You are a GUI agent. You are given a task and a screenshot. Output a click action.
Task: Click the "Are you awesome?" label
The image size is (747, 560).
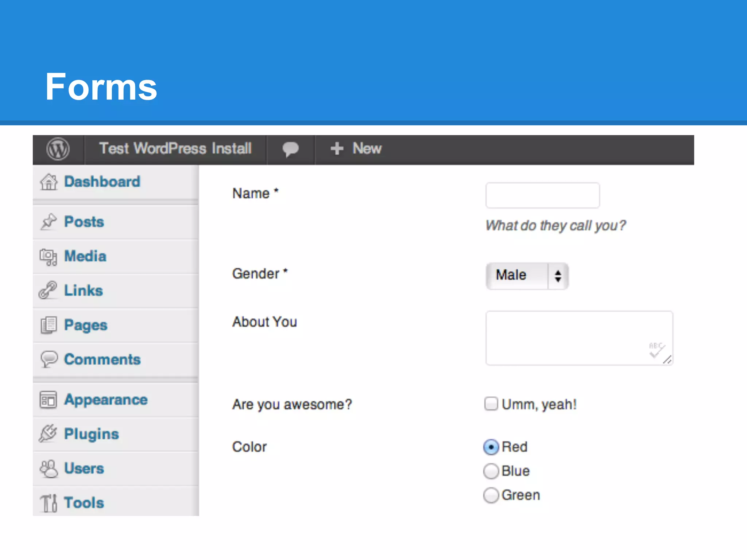[x=292, y=404]
